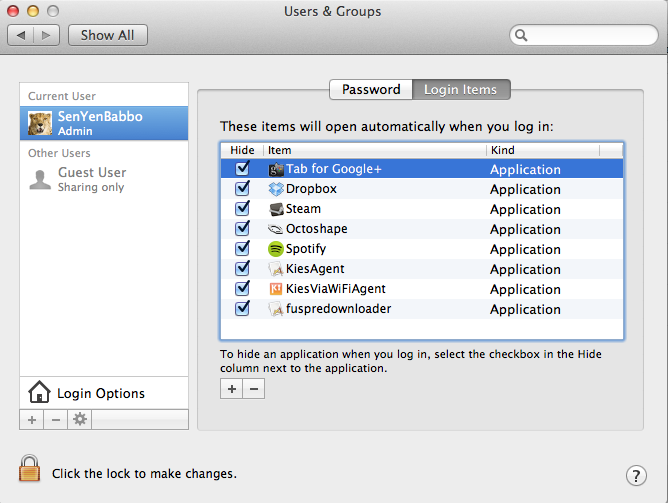Go back with the left arrow button

click(x=20, y=35)
